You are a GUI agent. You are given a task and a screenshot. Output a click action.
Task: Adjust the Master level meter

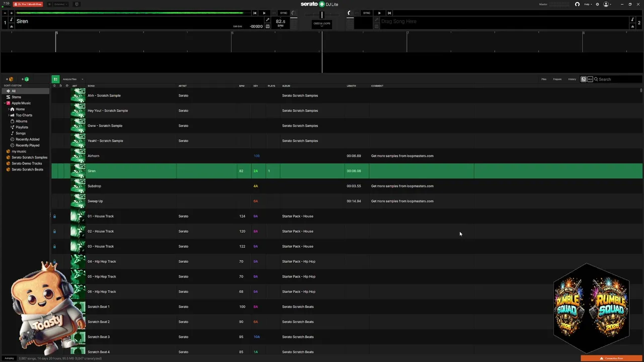[560, 4]
